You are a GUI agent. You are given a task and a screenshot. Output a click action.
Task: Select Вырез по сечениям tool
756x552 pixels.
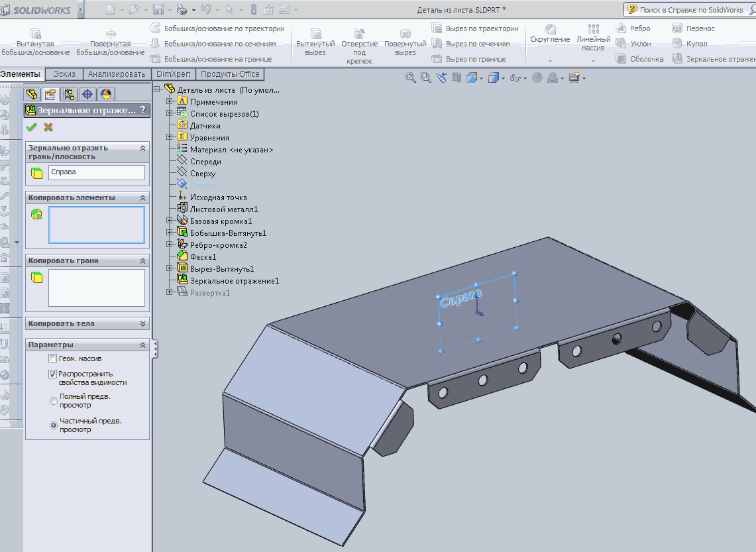point(470,44)
